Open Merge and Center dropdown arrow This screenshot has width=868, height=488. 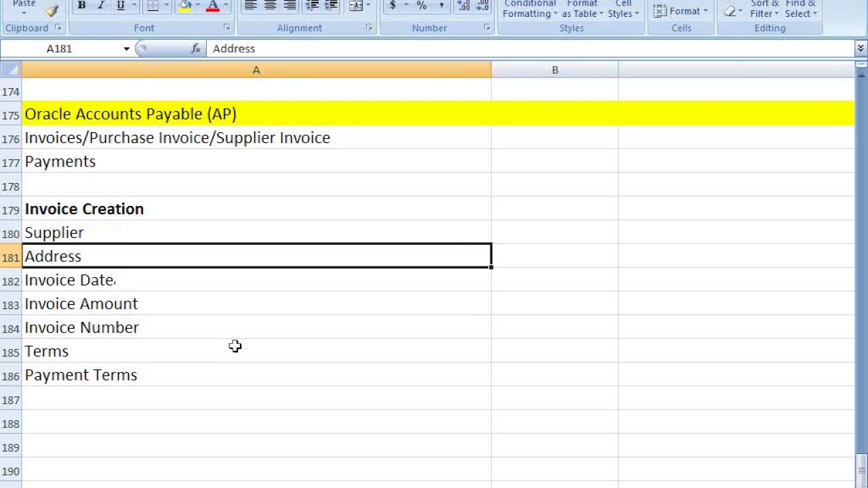click(368, 6)
